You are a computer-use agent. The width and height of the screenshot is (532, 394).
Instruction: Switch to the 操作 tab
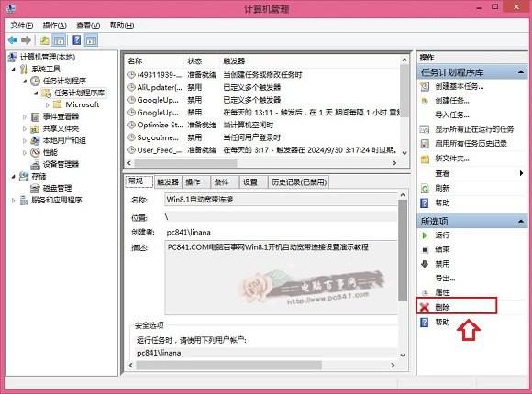pyautogui.click(x=196, y=182)
